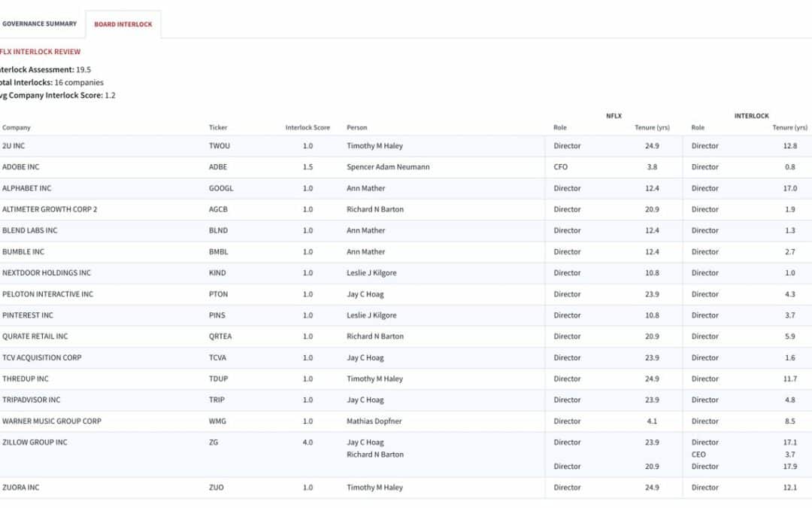Click Richard N Barton in ALTIMETER row
Image resolution: width=812 pixels, height=508 pixels.
pyautogui.click(x=375, y=209)
